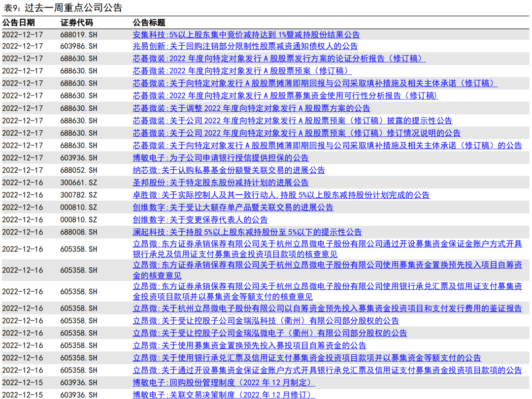532x399 pixels.
Task: Open 芯碁微装 募集资金使用可行性分析报告 link
Action: [x=285, y=96]
